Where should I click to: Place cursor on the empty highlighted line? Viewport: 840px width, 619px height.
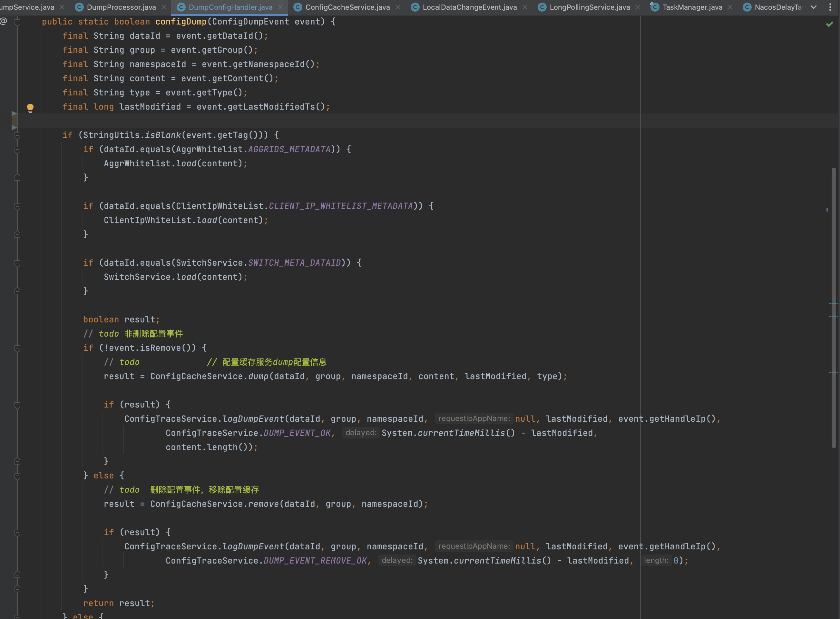coord(427,121)
